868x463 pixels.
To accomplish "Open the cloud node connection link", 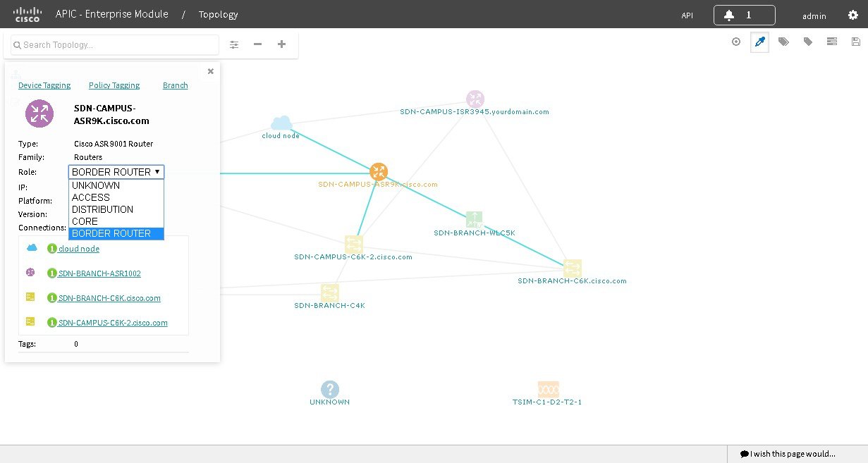I will click(x=79, y=249).
